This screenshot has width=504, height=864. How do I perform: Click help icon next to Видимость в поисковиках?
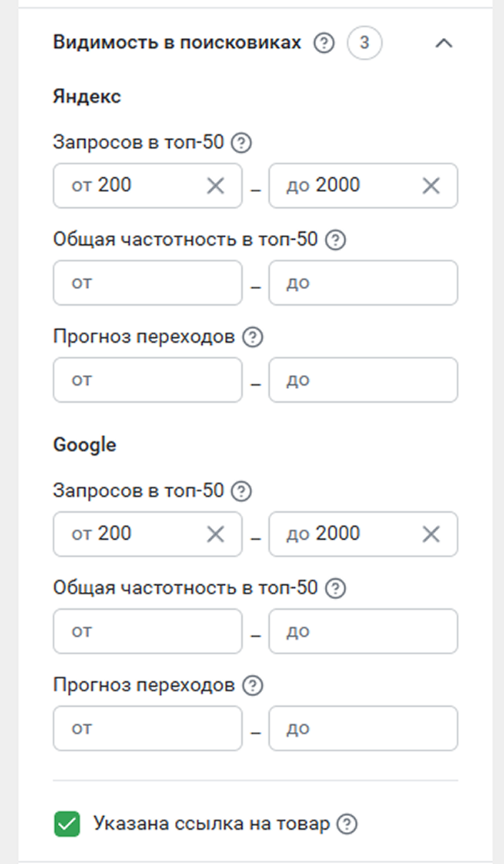tap(324, 44)
